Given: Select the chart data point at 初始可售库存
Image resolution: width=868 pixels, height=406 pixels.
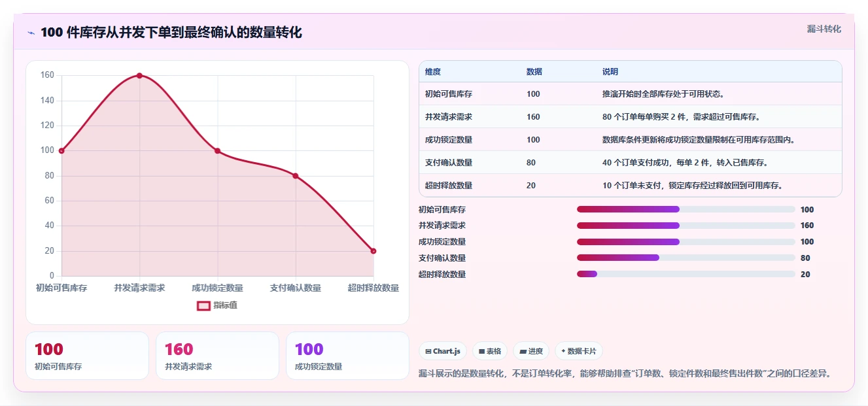Looking at the screenshot, I should [61, 151].
